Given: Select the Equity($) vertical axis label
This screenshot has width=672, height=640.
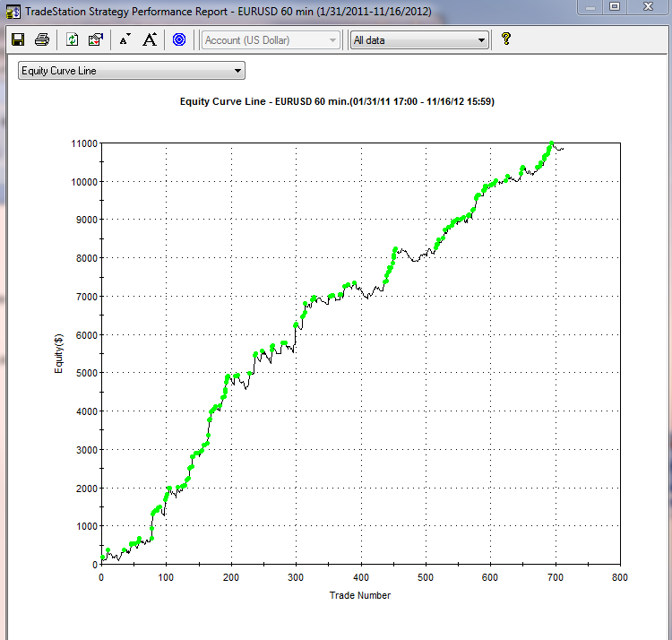Looking at the screenshot, I should [59, 353].
